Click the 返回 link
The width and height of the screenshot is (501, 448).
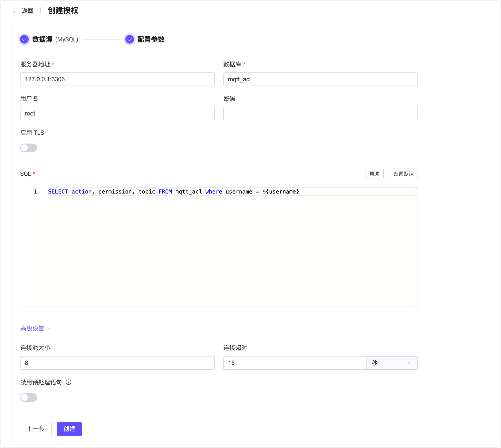pyautogui.click(x=27, y=10)
